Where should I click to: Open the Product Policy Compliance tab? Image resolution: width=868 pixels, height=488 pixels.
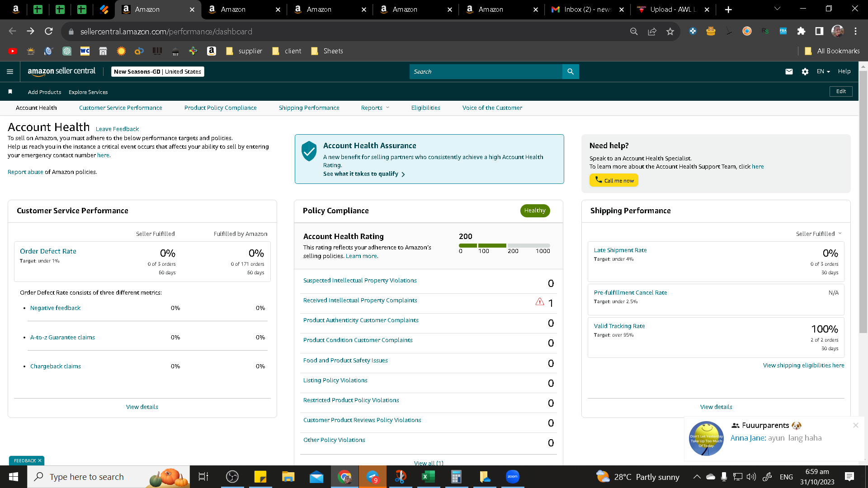pos(221,108)
